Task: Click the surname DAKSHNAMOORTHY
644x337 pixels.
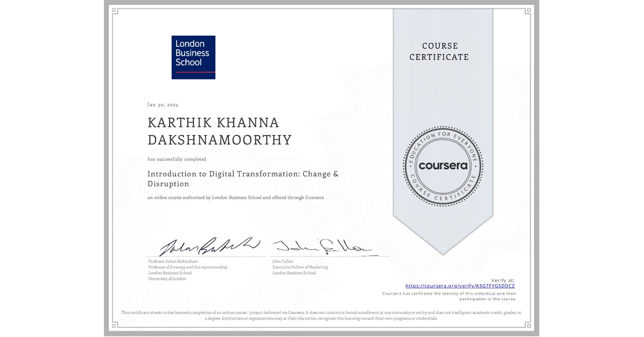Action: [x=220, y=140]
